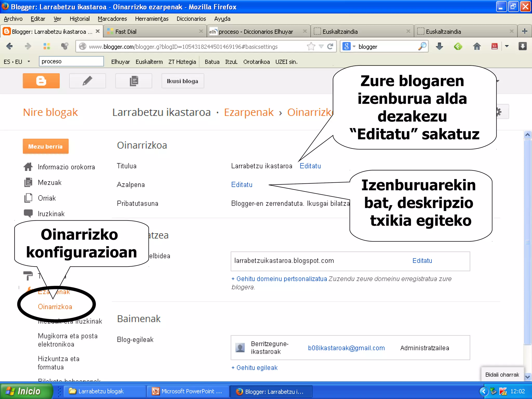Image resolution: width=532 pixels, height=399 pixels.
Task: Open the Editar menu
Action: tap(38, 19)
